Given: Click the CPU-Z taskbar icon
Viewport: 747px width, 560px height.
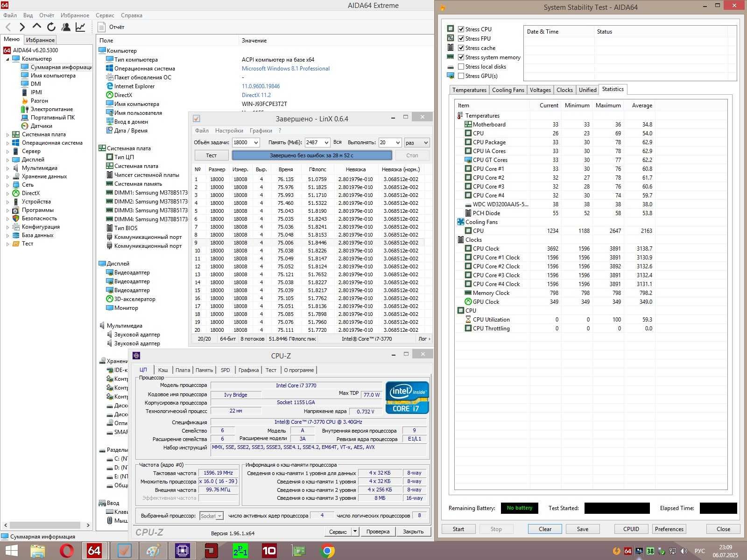Looking at the screenshot, I should tap(182, 551).
